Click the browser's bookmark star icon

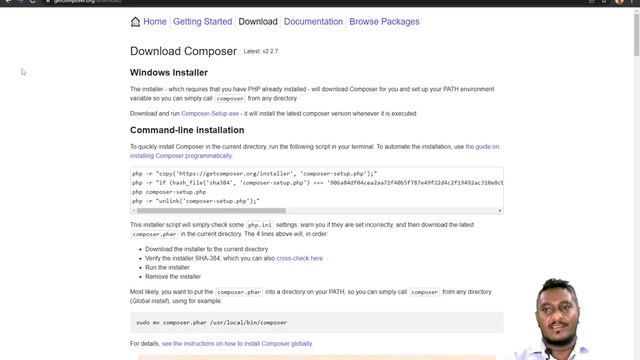pos(604,2)
